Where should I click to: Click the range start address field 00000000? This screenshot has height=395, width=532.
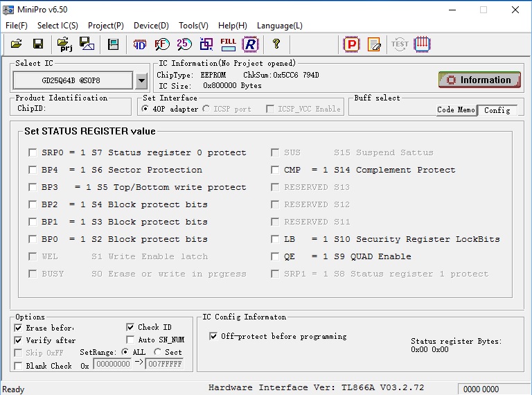pos(113,364)
